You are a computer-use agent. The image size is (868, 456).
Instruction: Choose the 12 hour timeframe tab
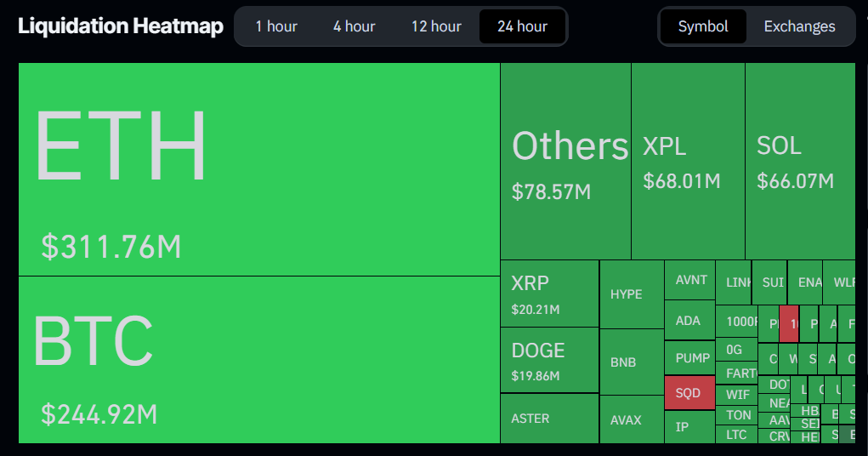click(436, 26)
